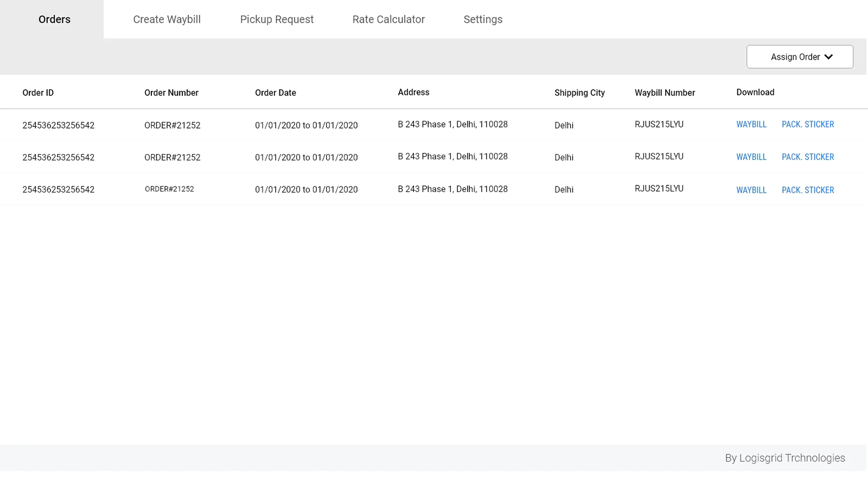Click WAYBILL link in the second row

click(x=751, y=157)
